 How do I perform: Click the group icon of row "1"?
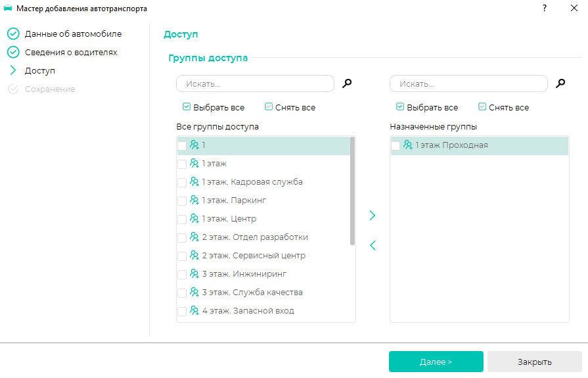[x=194, y=145]
